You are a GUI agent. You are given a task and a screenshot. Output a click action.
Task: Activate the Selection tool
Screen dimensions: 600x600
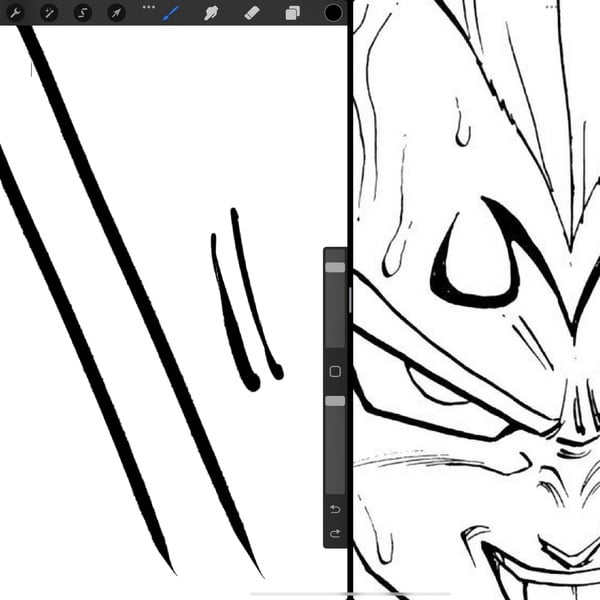click(x=83, y=13)
